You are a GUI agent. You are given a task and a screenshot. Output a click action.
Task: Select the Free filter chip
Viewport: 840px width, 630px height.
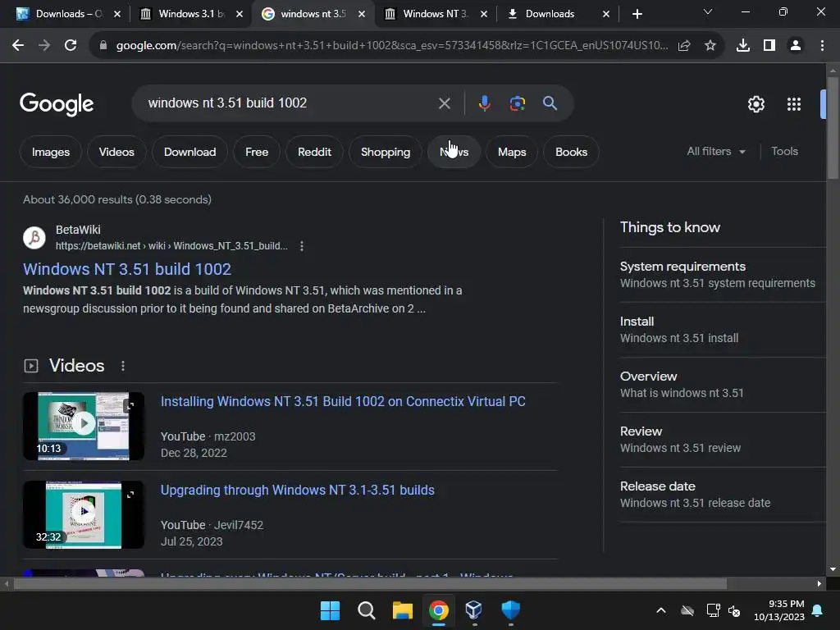pos(257,152)
